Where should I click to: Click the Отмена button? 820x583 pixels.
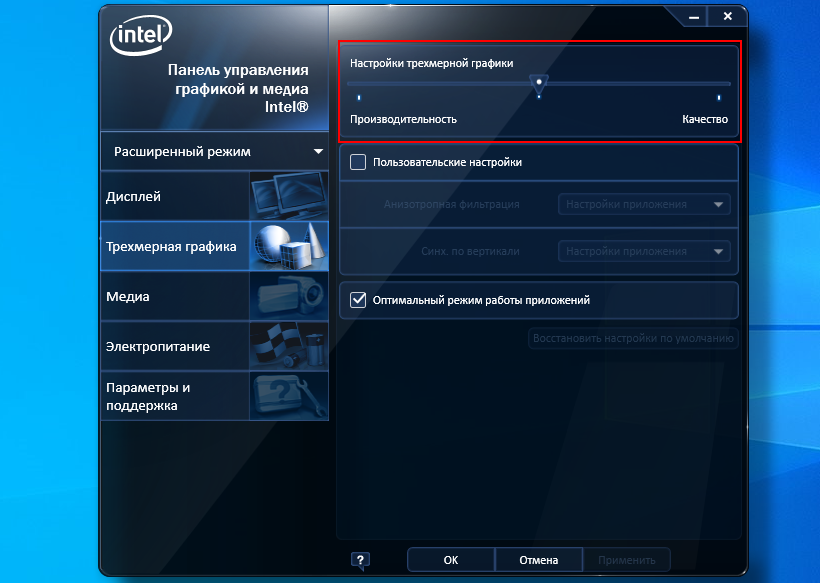(539, 560)
